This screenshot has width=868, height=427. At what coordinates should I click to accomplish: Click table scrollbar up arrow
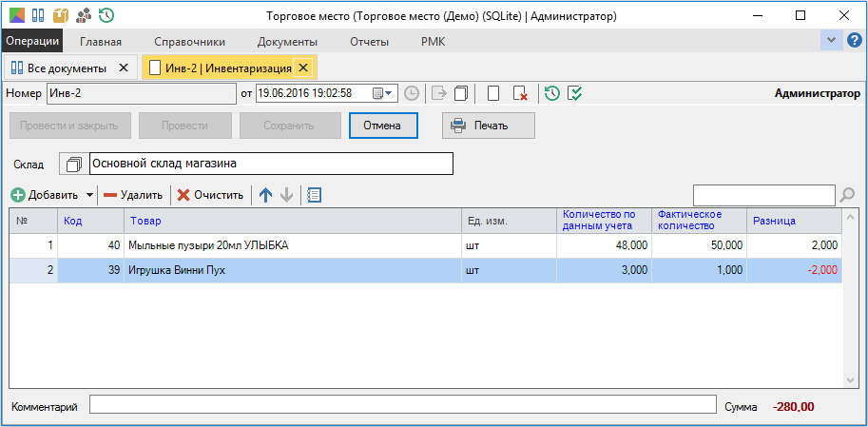pos(851,217)
